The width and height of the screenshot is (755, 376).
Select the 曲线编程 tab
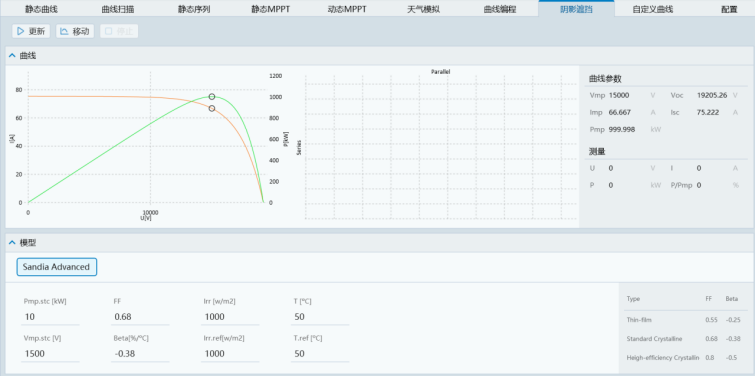[500, 9]
